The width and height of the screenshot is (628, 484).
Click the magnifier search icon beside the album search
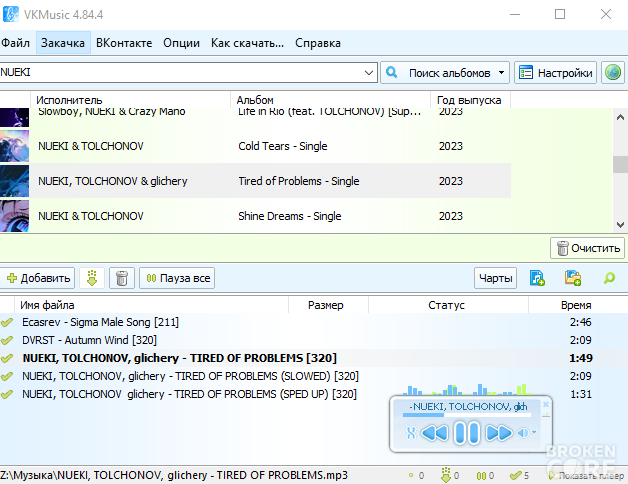[x=391, y=73]
